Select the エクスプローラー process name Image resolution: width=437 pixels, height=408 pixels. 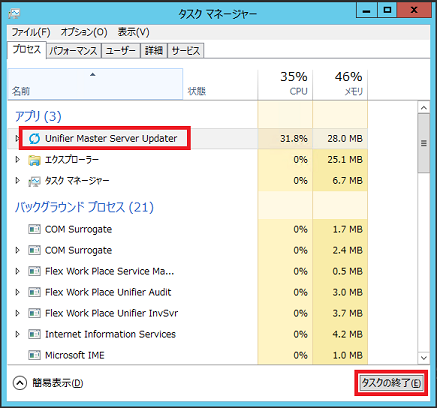[x=72, y=160]
